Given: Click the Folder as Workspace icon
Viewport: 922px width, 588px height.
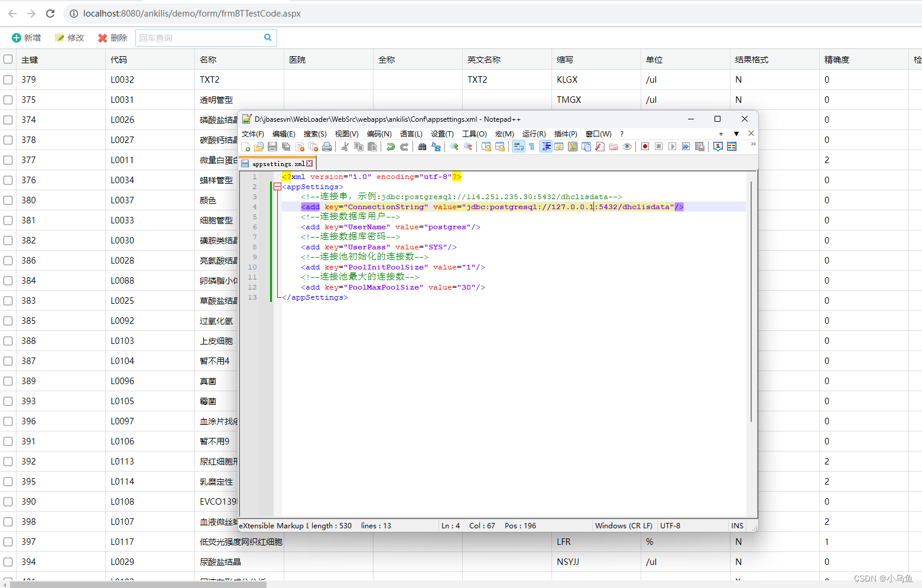Looking at the screenshot, I should 613,147.
